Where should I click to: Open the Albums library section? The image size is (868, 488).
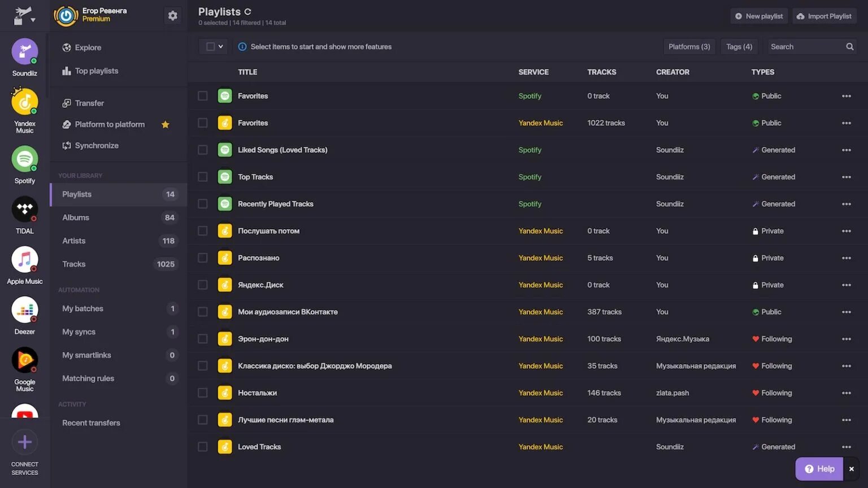pos(119,217)
